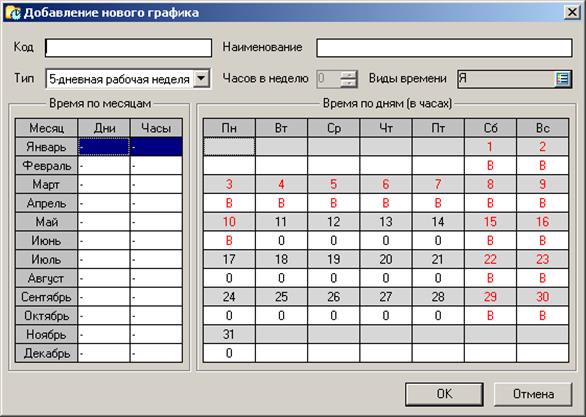This screenshot has width=586, height=417.
Task: Click the Сб weekday column header
Action: (490, 128)
